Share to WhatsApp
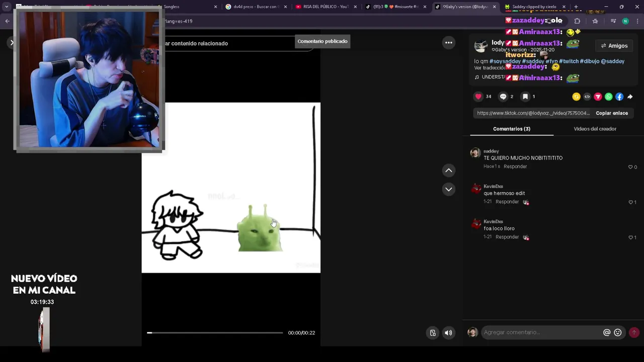Screen dimensions: 644x362 point(609,97)
